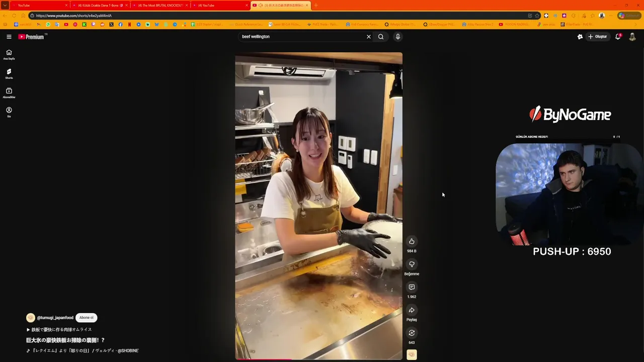Open the X (Twitter) bookmark icon
The width and height of the screenshot is (644, 362).
click(x=111, y=24)
